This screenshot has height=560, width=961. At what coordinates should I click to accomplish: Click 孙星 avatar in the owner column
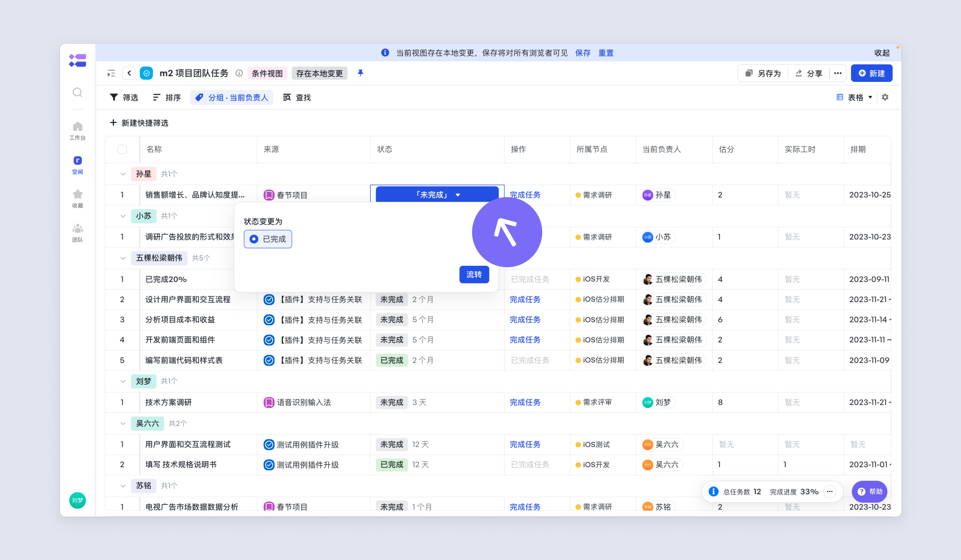tap(647, 195)
